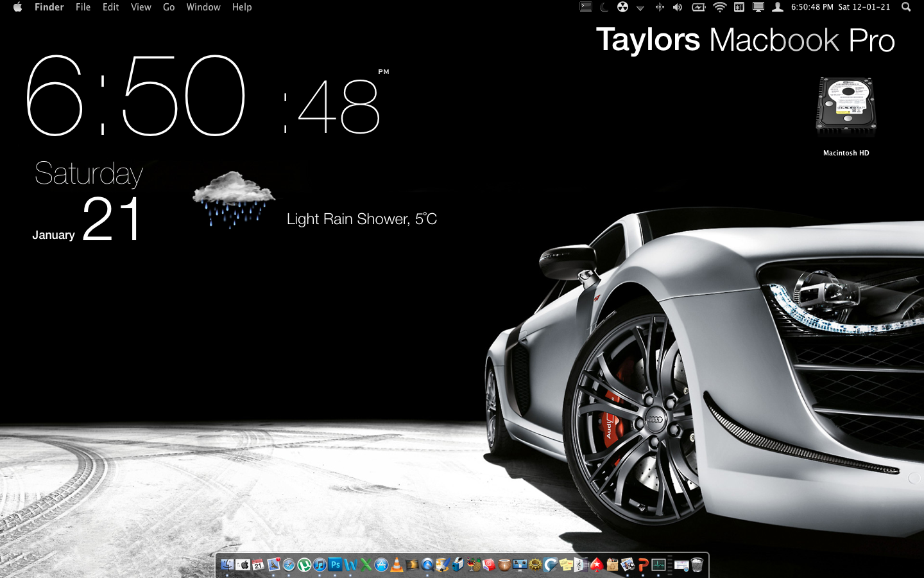Screen dimensions: 924x578
Task: Open the Go menu
Action: (169, 7)
